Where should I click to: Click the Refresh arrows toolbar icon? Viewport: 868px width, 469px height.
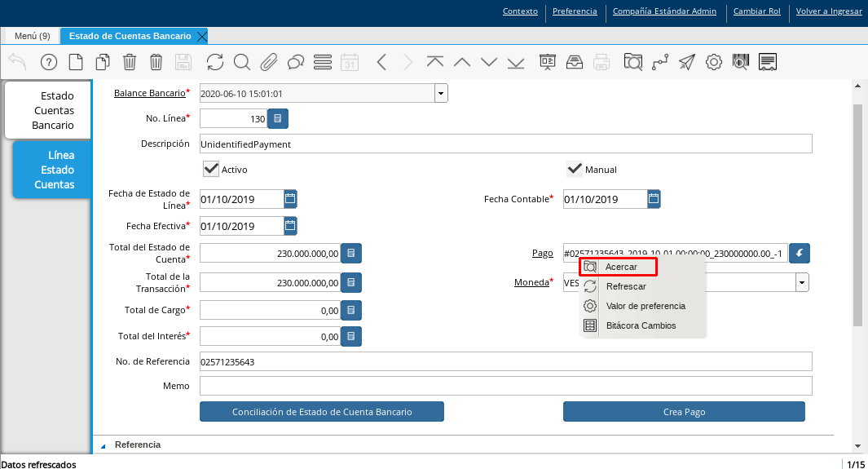(215, 62)
